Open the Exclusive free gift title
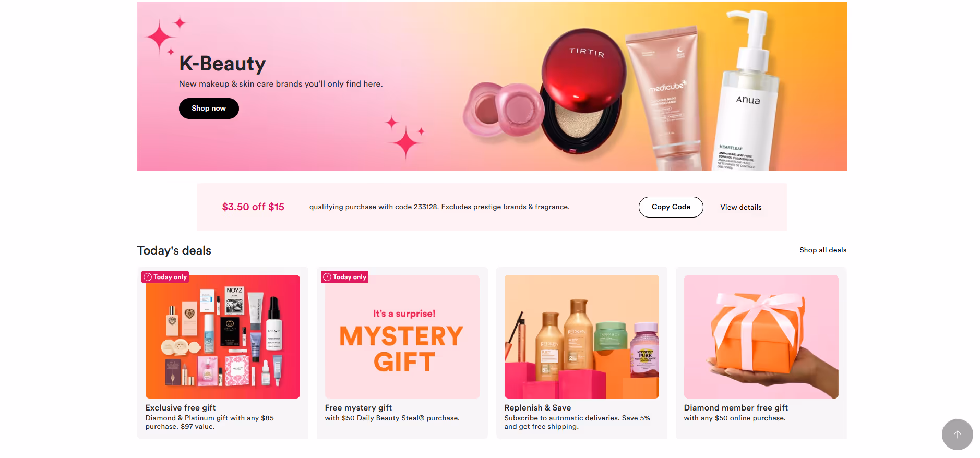This screenshot has height=458, width=980. [181, 408]
